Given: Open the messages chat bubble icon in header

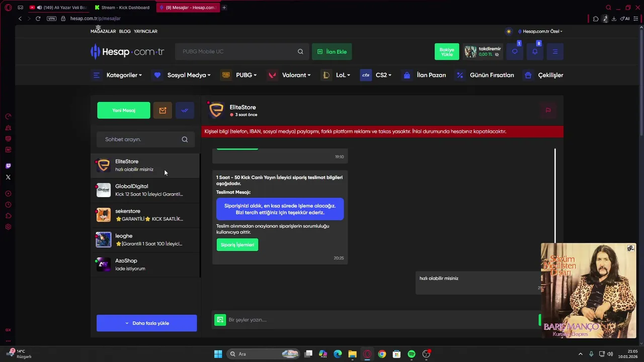Looking at the screenshot, I should [x=515, y=51].
